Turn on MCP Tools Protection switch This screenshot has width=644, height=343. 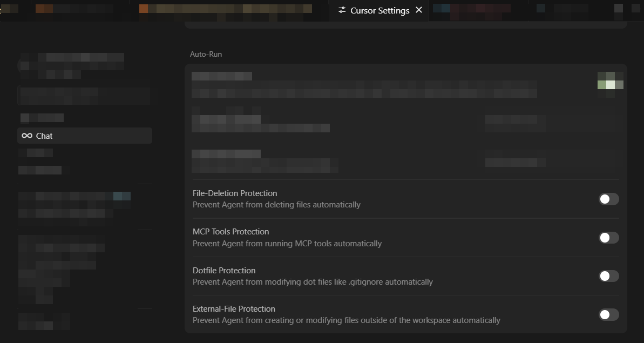[x=609, y=238]
